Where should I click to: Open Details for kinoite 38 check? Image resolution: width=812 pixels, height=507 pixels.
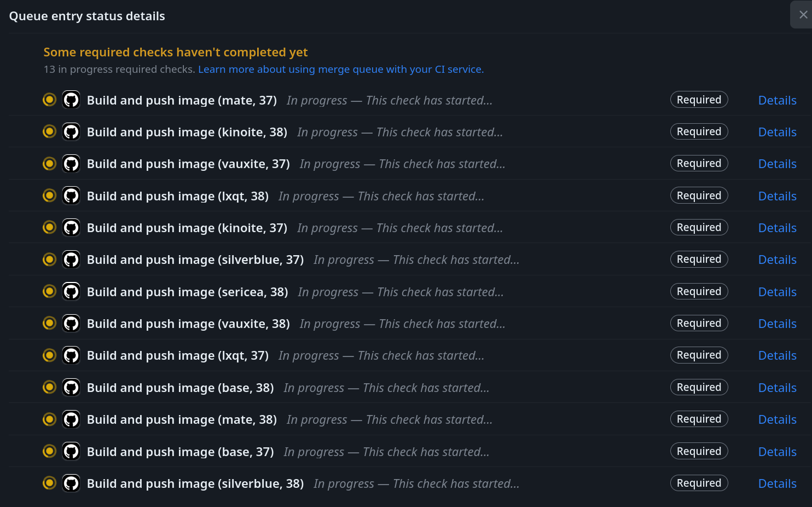tap(777, 132)
